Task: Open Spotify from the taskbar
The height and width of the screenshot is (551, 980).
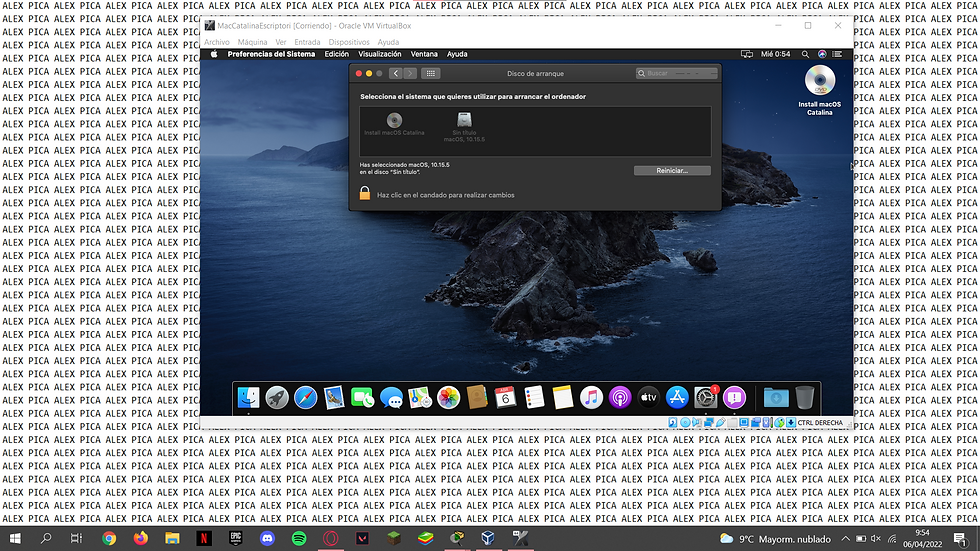Action: [x=299, y=538]
